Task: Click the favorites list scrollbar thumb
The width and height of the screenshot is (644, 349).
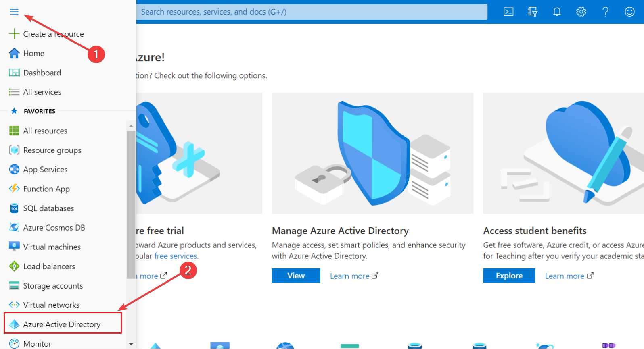Action: [131, 204]
